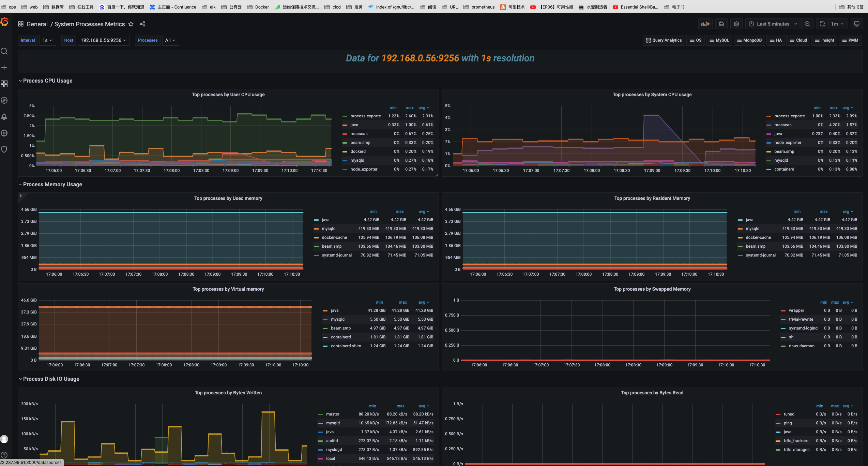Toggle the masscan series in User CPU legend
The width and height of the screenshot is (868, 466).
359,134
